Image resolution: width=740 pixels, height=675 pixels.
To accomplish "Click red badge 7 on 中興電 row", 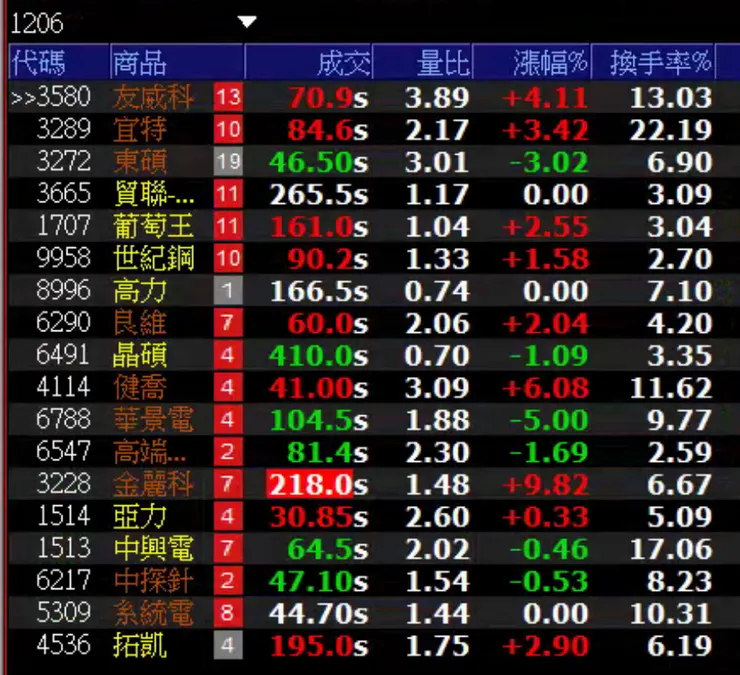I will click(228, 548).
